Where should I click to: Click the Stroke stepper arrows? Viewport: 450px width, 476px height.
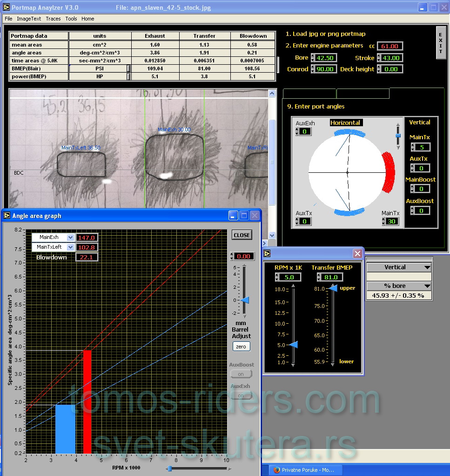pyautogui.click(x=378, y=58)
